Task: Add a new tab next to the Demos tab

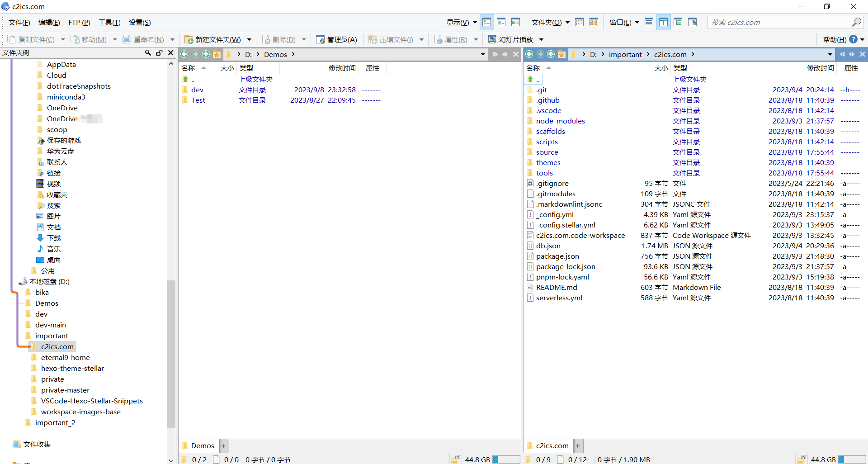Action: pos(223,446)
